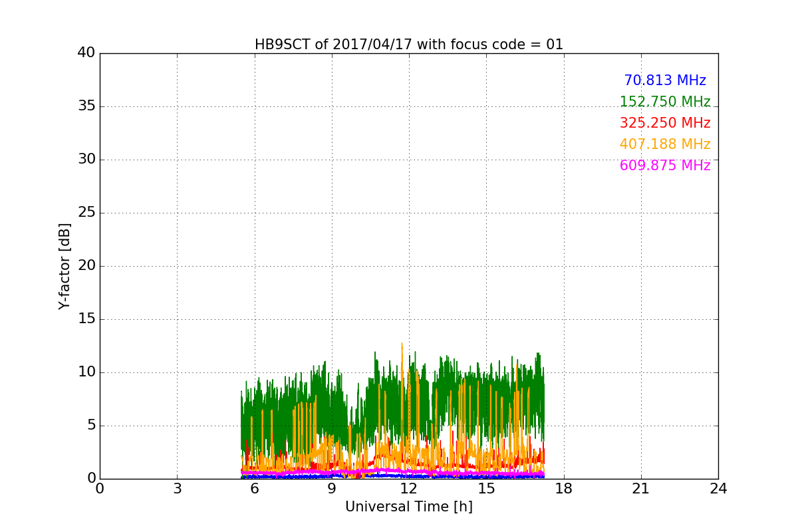Click the x-axis tick label 21
This screenshot has height=532, width=798.
click(641, 488)
